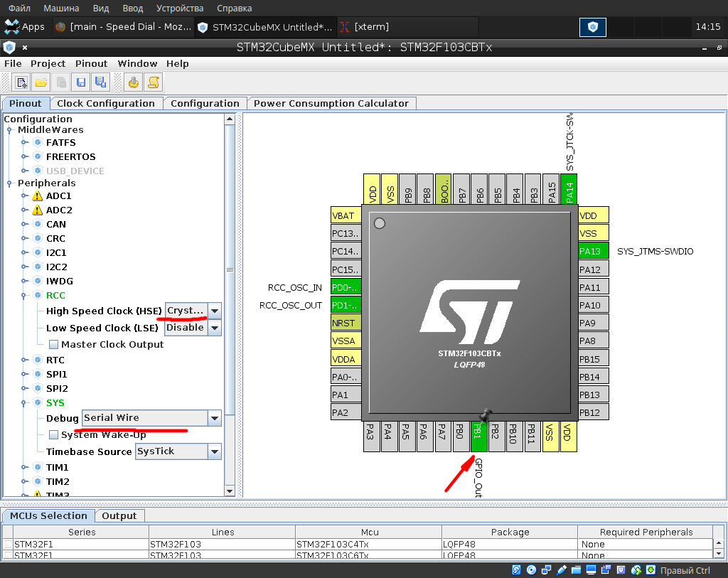The height and width of the screenshot is (578, 728).
Task: Open the VirtualBox Устройства menu
Action: click(180, 8)
